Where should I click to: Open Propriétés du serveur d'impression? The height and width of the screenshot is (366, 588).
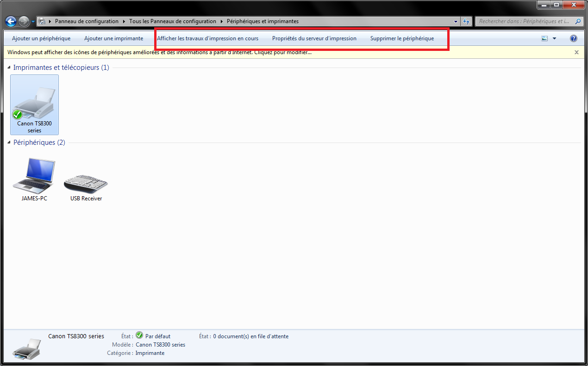pos(314,38)
